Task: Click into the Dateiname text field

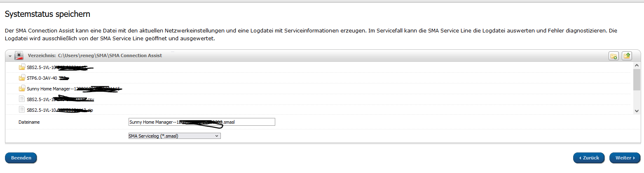Action: 201,122
